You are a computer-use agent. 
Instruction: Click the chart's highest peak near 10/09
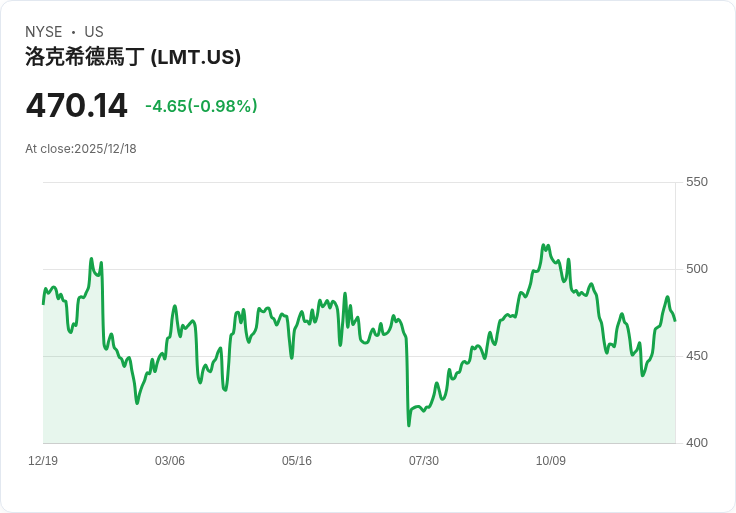(543, 245)
